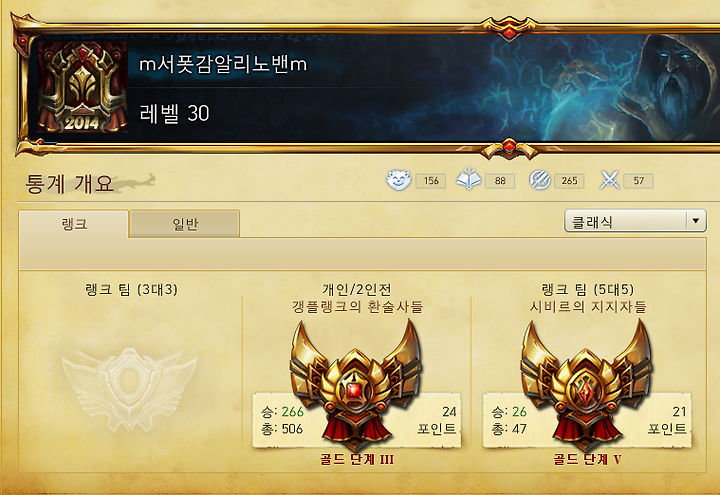Click the league name 시비르의 지지자들
Screen dimensions: 720x495
[x=588, y=306]
